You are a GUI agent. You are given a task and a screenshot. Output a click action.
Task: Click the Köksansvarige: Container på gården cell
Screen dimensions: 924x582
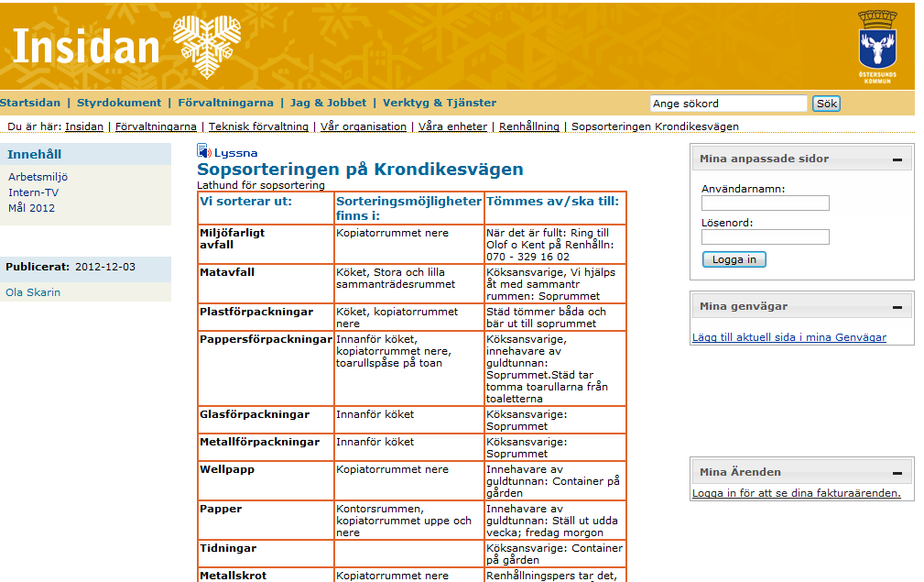tap(555, 554)
